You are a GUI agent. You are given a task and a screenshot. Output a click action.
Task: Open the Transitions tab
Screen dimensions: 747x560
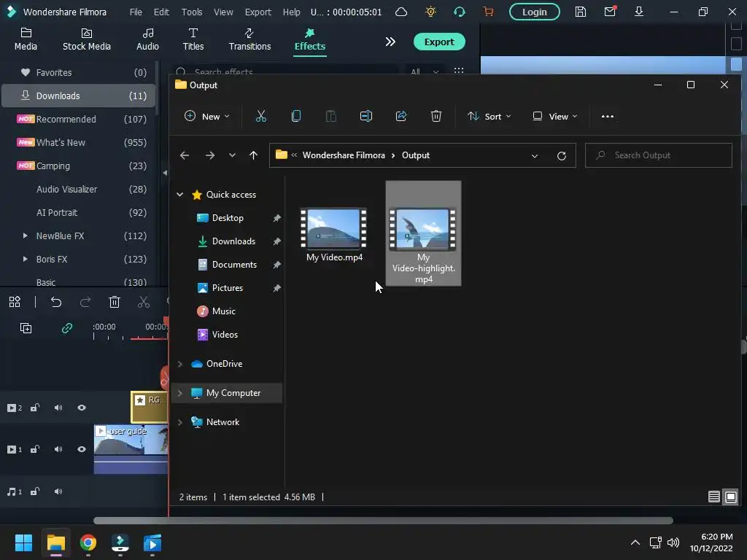pos(249,39)
